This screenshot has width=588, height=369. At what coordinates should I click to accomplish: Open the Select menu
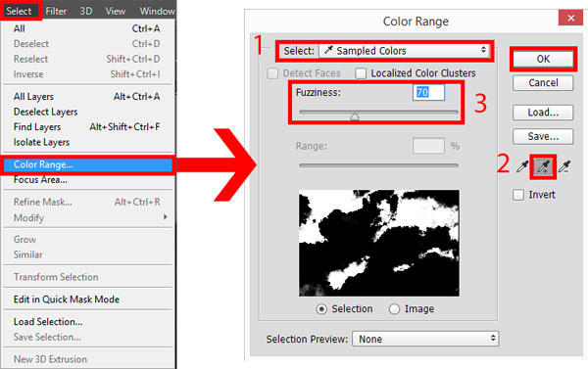tap(19, 11)
